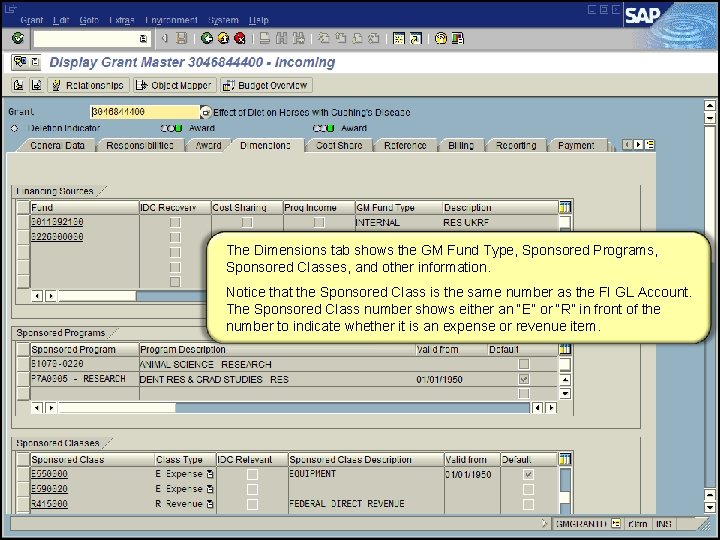Click the red Cancel icon
Image resolution: width=720 pixels, height=540 pixels.
(240, 38)
